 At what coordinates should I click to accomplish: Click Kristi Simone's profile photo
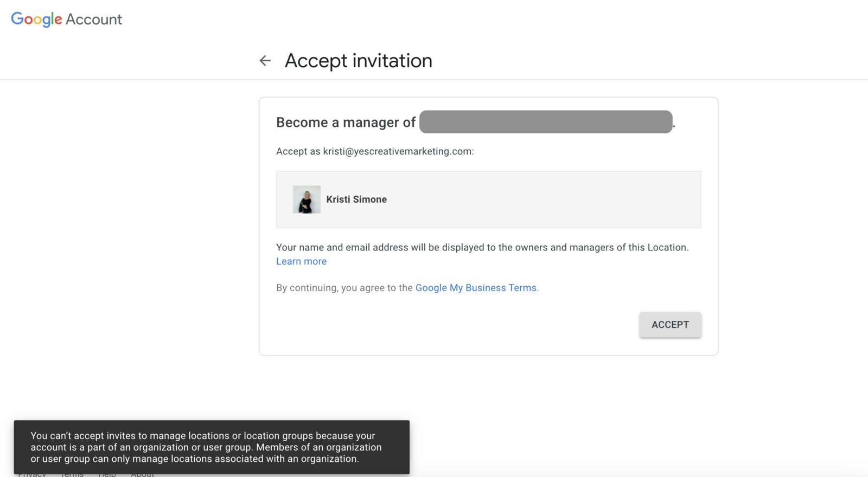307,199
